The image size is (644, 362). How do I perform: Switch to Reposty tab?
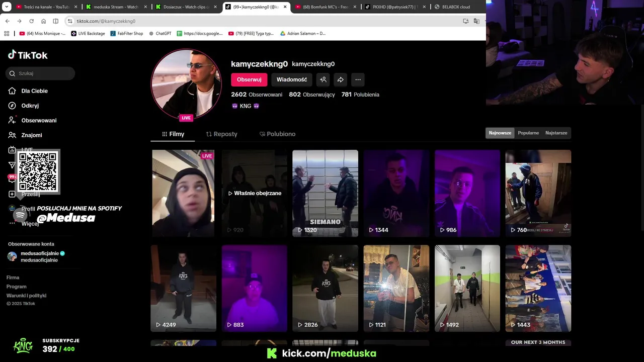point(221,134)
